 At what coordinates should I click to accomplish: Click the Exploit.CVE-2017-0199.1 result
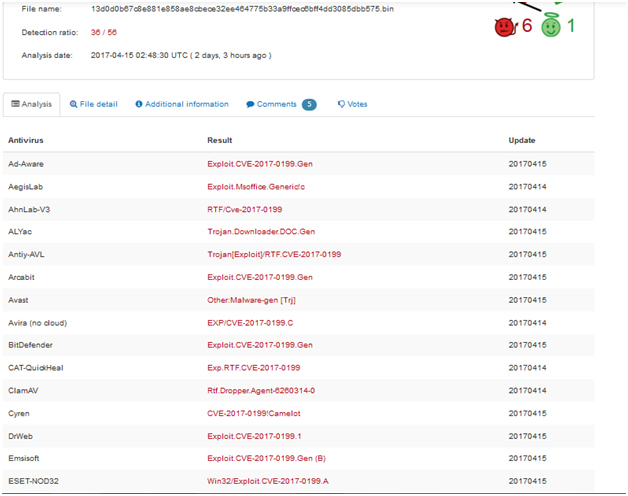pos(254,436)
